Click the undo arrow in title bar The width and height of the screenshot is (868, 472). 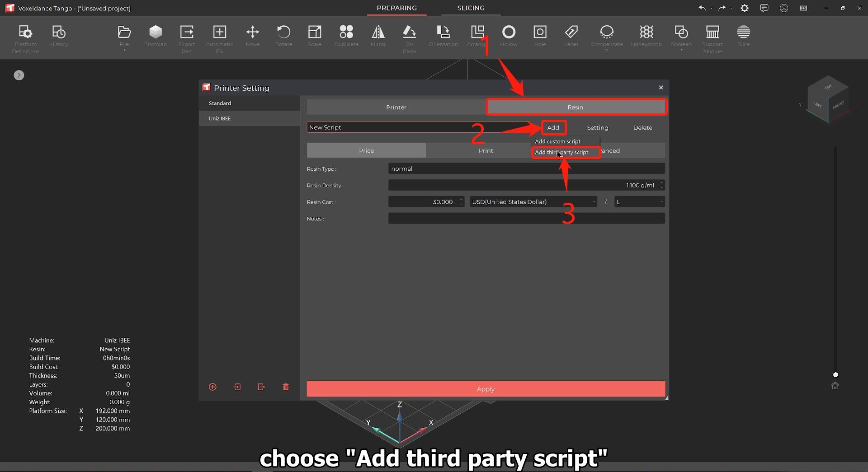click(702, 8)
